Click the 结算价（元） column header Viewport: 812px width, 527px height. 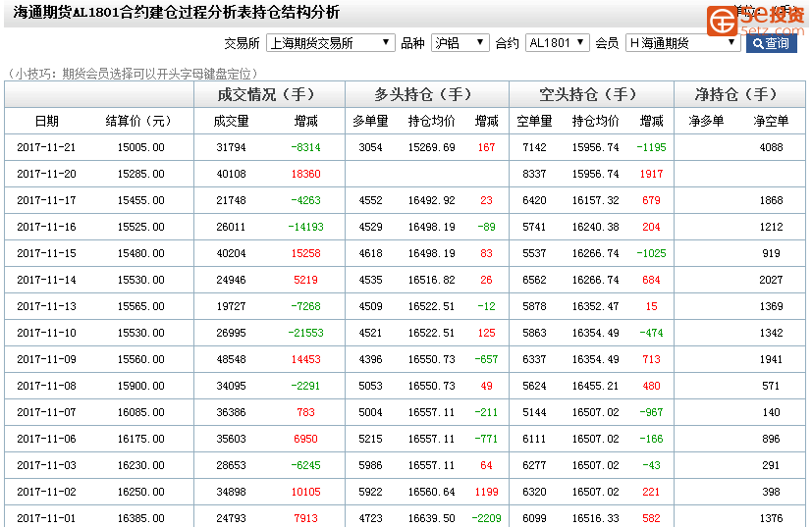point(138,121)
